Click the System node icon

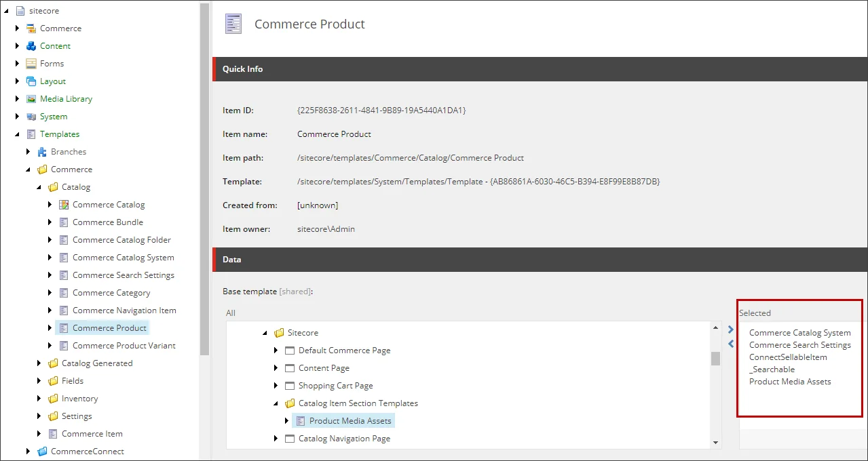click(31, 117)
